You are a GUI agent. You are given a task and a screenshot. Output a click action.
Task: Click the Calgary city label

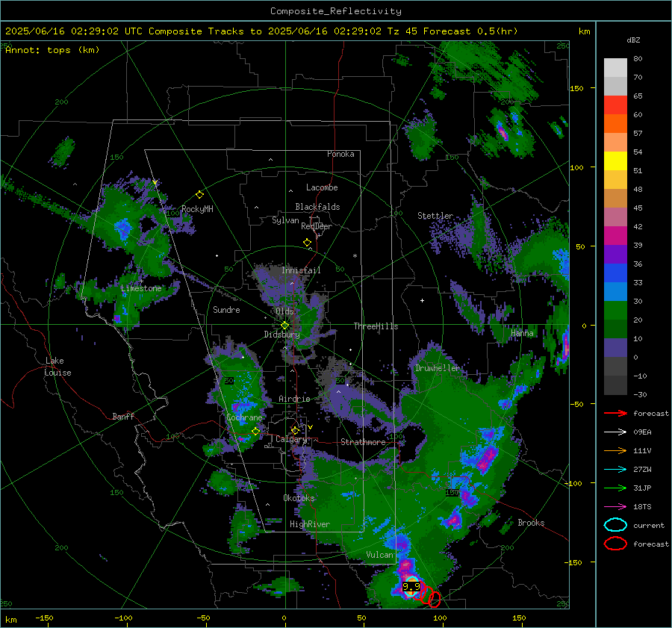[x=291, y=439]
